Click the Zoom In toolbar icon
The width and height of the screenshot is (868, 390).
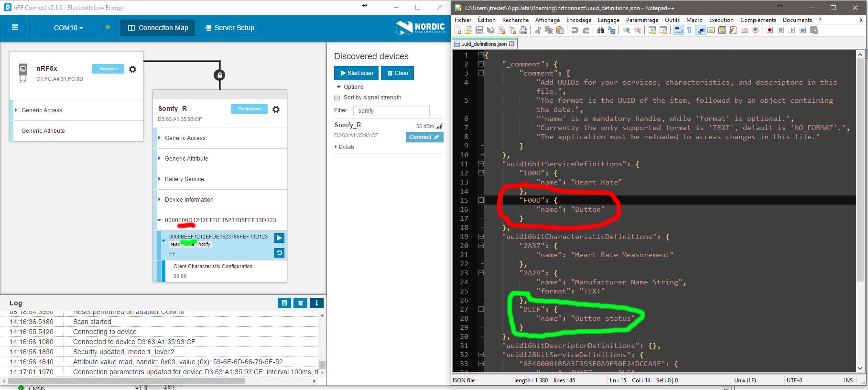627,30
